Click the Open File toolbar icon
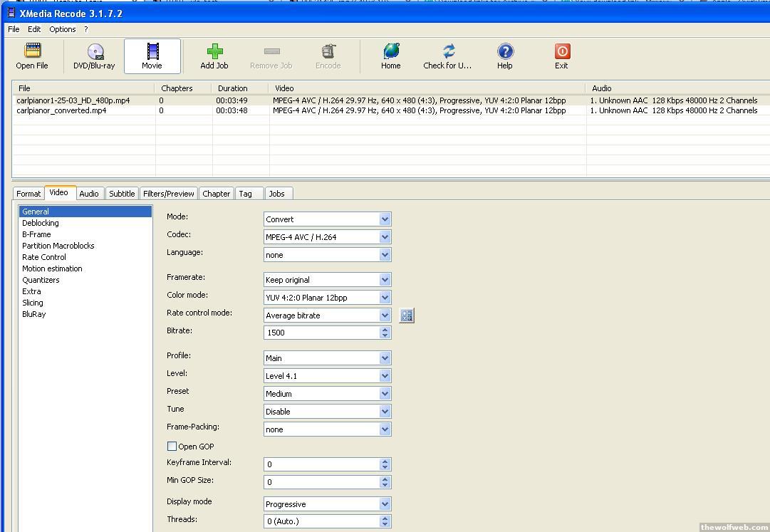 coord(32,52)
